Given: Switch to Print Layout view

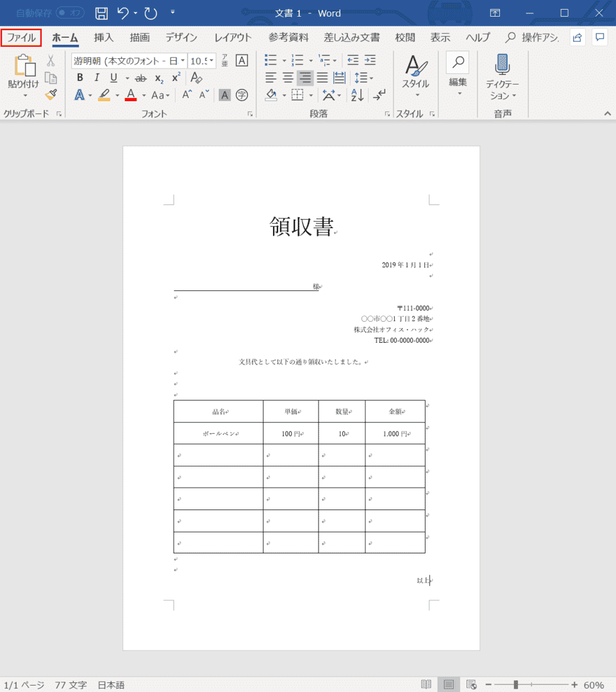Looking at the screenshot, I should [x=449, y=684].
